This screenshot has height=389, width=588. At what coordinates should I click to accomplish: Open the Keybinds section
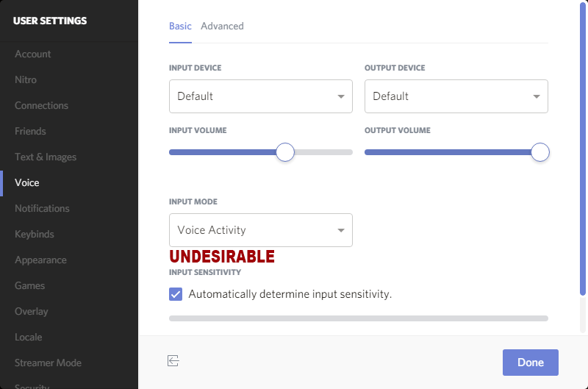coord(35,234)
